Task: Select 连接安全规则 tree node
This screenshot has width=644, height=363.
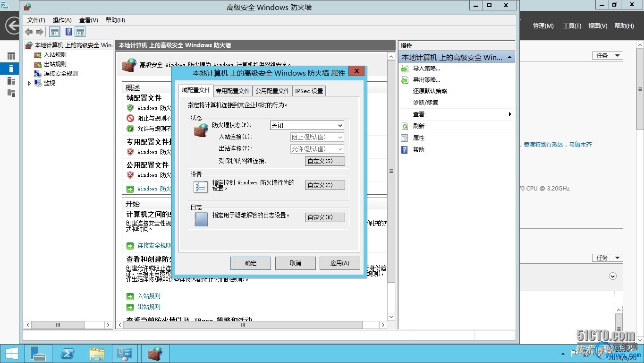Action: [61, 73]
